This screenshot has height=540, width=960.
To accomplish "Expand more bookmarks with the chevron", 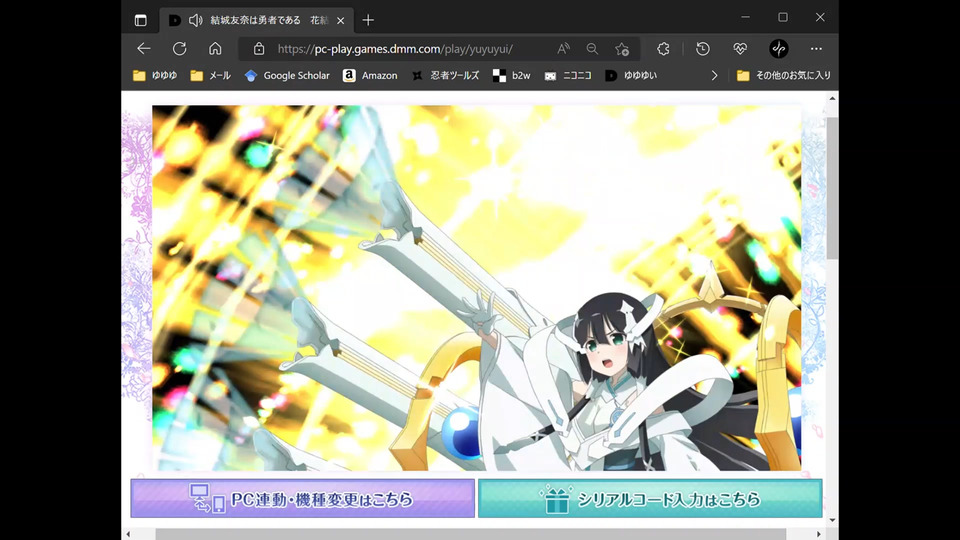I will [714, 75].
